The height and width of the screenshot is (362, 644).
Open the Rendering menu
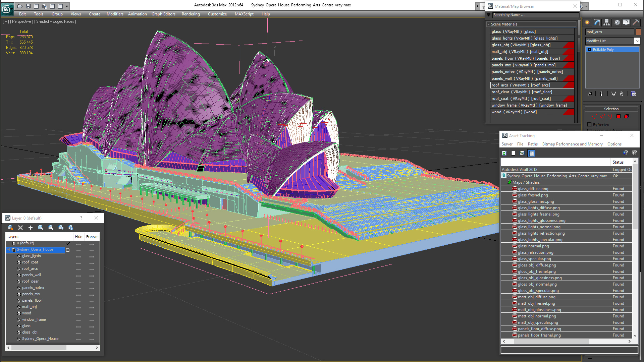pyautogui.click(x=191, y=14)
